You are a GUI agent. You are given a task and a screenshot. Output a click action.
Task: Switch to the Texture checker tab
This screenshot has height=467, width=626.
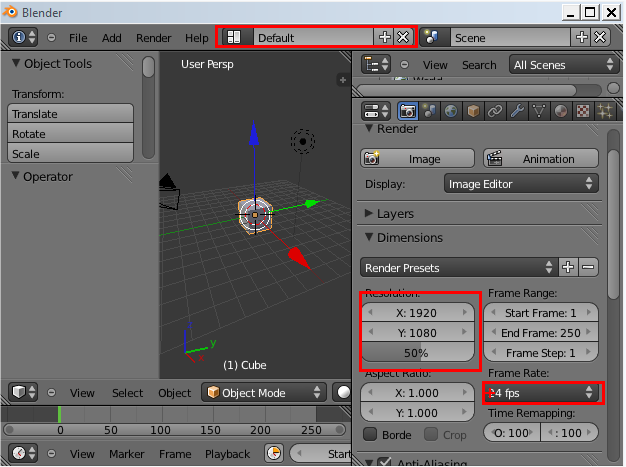(583, 111)
